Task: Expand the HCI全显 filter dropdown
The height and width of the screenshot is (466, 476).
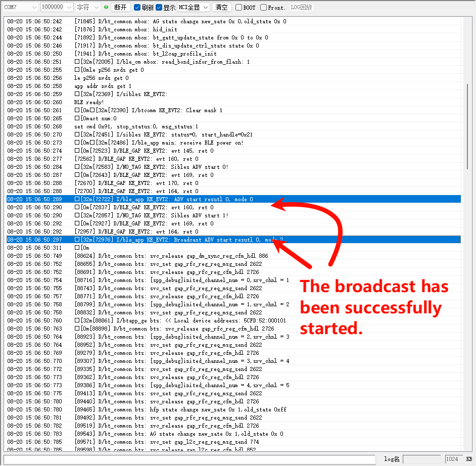Action: pyautogui.click(x=193, y=8)
